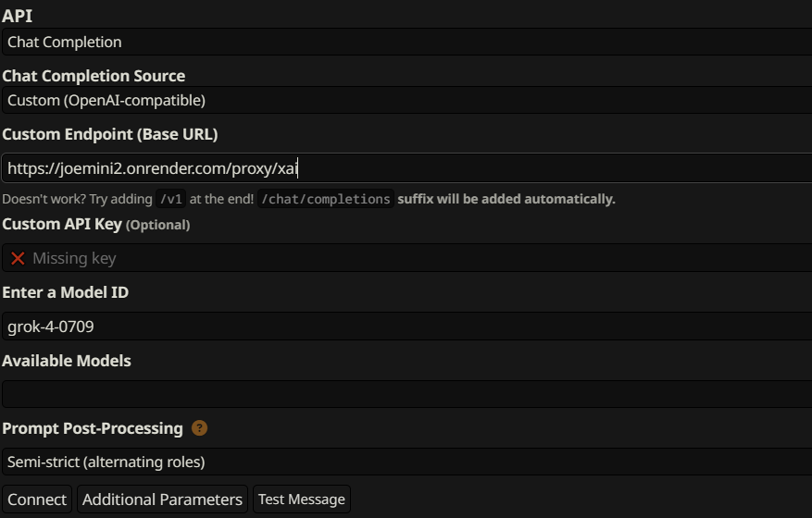Image resolution: width=812 pixels, height=518 pixels.
Task: Click the "Enter a Model ID" label
Action: [x=65, y=292]
